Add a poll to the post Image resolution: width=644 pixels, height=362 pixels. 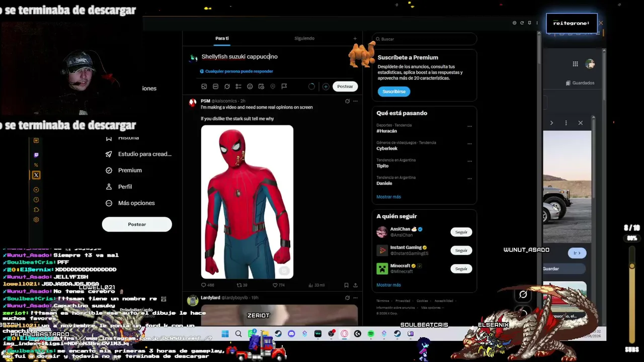point(238,86)
